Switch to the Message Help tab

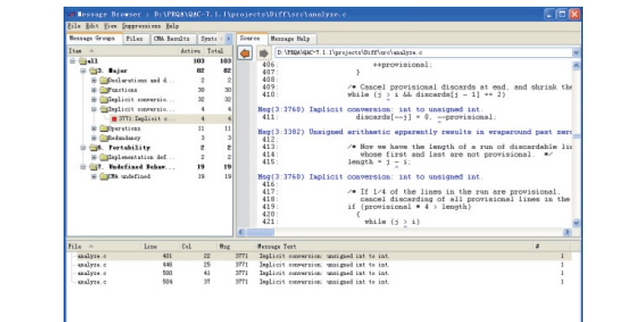[x=292, y=39]
